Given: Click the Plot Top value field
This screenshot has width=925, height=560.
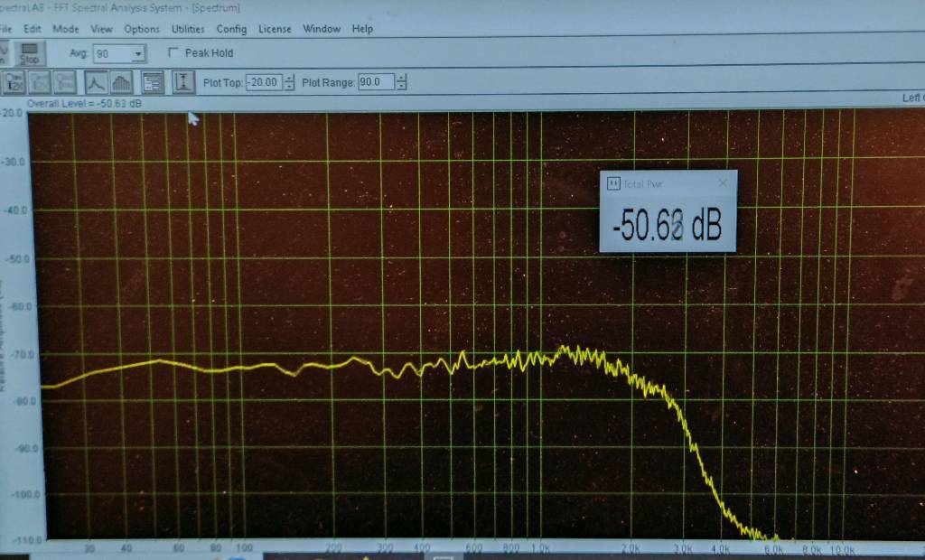Looking at the screenshot, I should tap(264, 83).
